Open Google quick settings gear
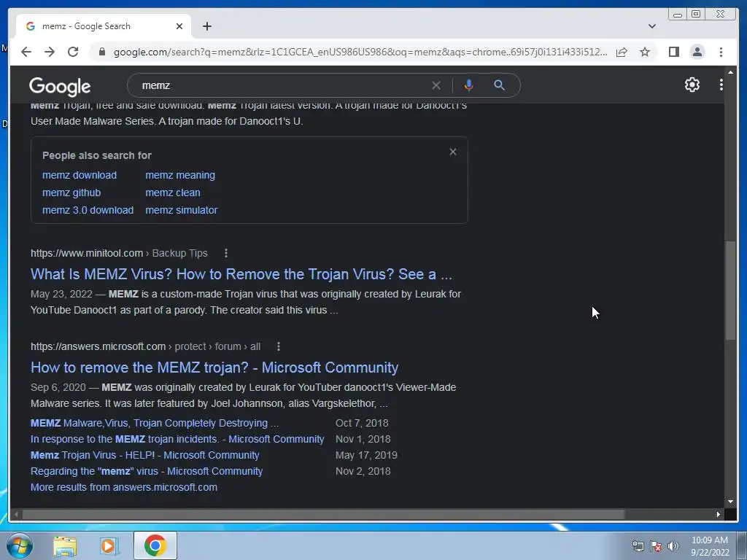The image size is (747, 560). [692, 85]
